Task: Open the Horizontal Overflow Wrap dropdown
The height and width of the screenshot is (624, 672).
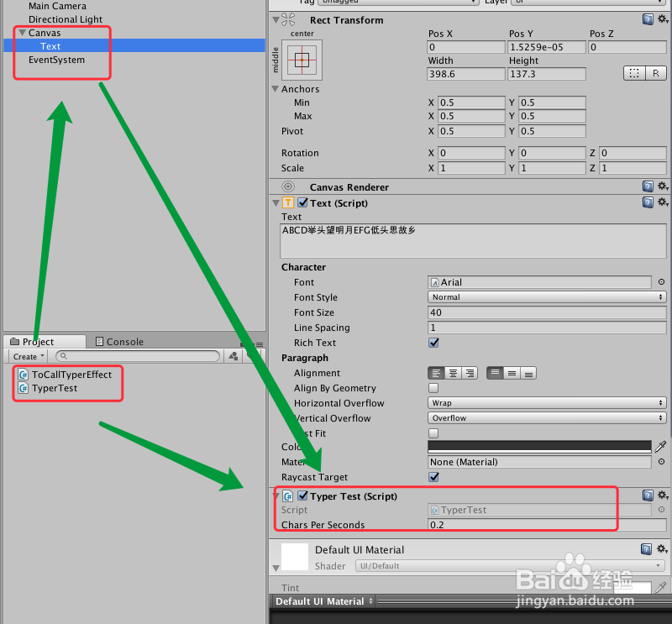Action: (546, 403)
